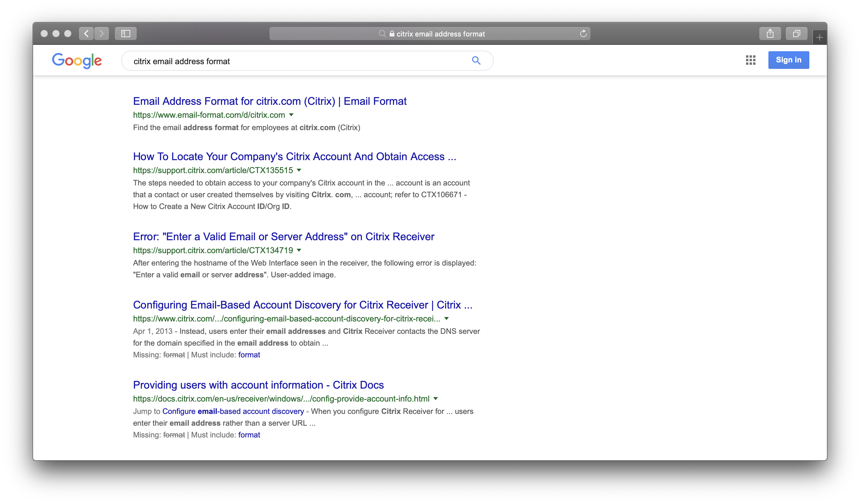The width and height of the screenshot is (860, 504).
Task: Click the Safari address bar
Action: (x=430, y=34)
